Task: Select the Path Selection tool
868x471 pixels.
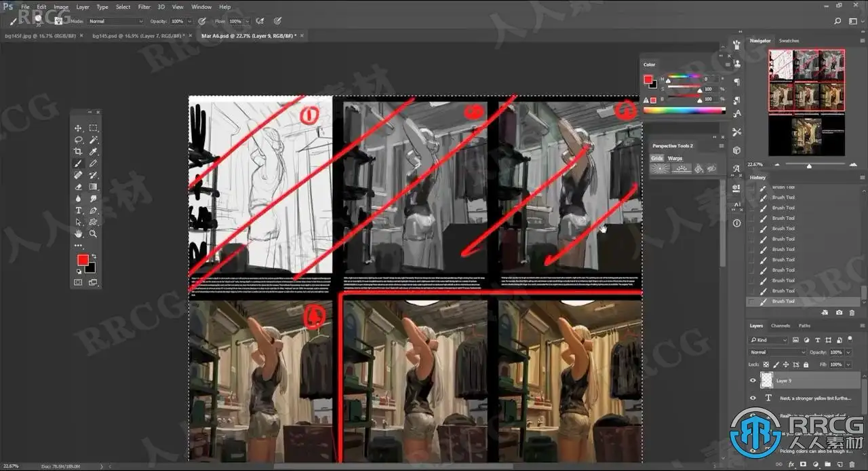Action: pyautogui.click(x=78, y=222)
